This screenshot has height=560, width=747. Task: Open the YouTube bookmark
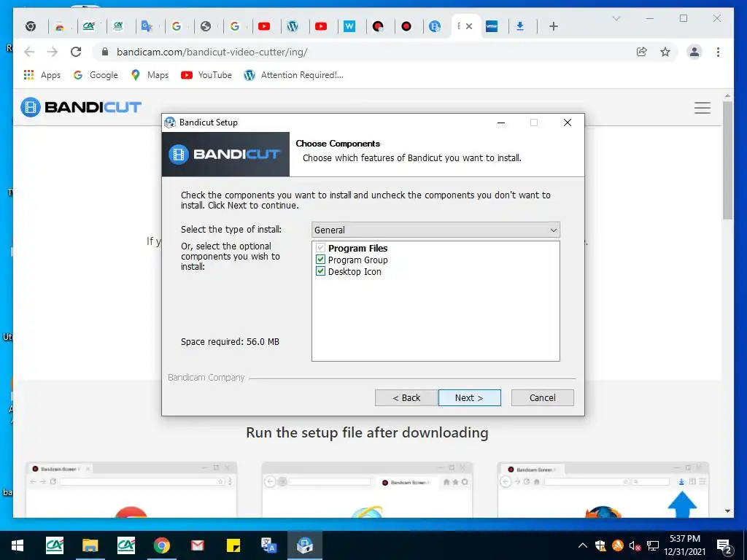coord(206,75)
